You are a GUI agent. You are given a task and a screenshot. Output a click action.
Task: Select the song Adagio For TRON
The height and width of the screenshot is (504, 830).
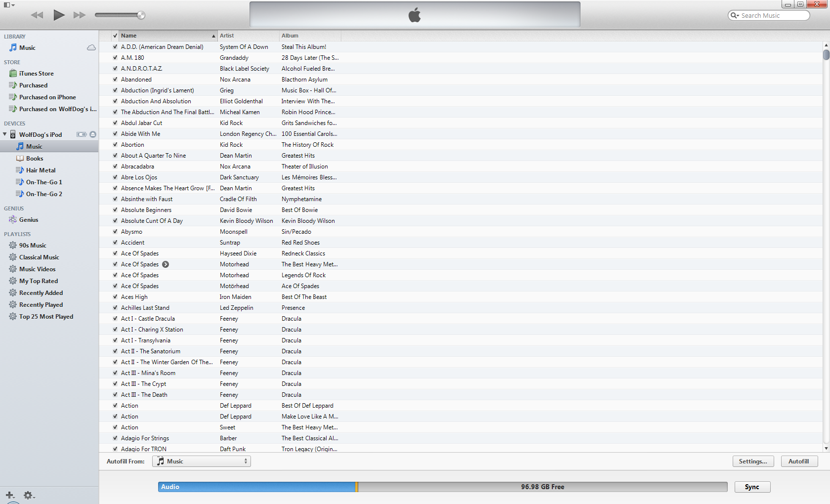(144, 449)
